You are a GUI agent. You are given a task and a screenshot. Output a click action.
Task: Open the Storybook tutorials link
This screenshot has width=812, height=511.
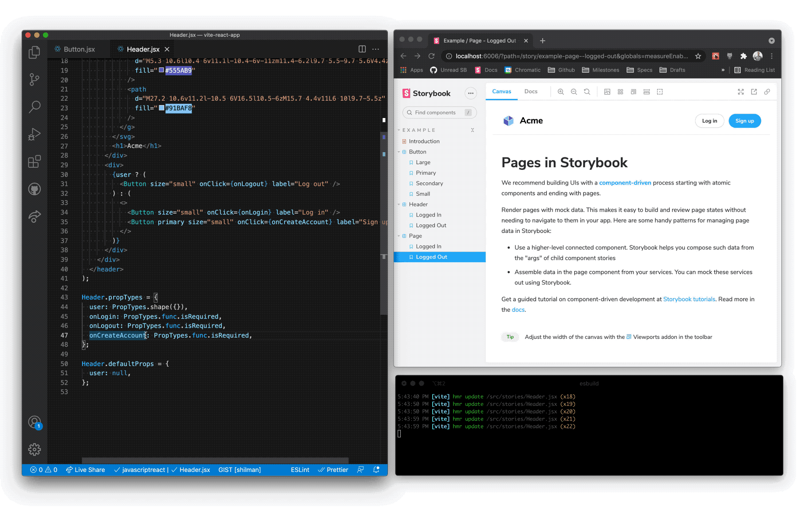689,299
